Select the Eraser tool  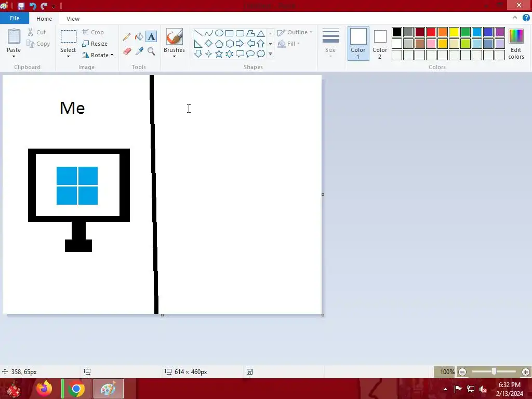pyautogui.click(x=127, y=51)
